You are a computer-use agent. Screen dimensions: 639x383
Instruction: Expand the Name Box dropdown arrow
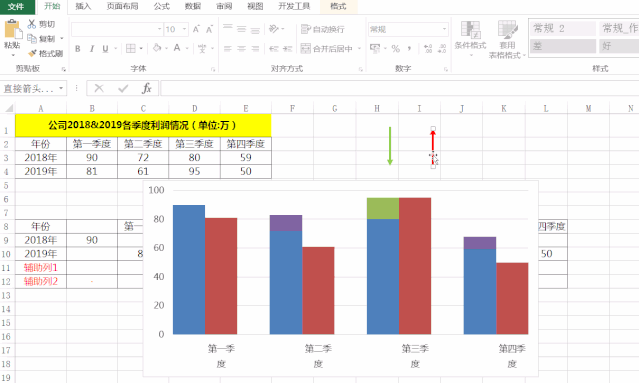click(61, 88)
